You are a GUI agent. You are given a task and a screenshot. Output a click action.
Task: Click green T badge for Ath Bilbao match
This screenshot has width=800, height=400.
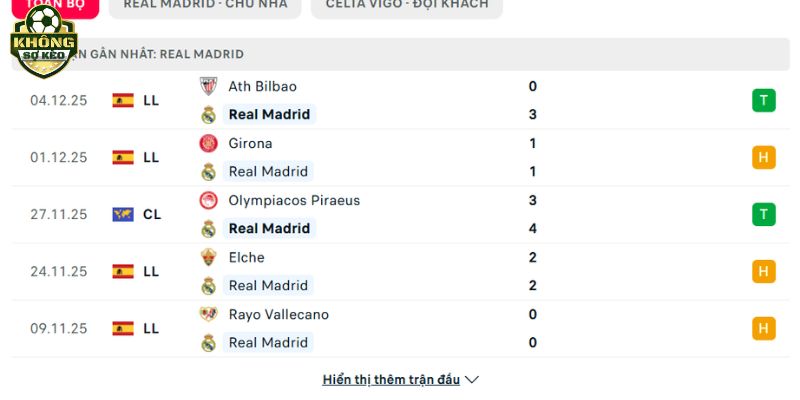click(x=764, y=100)
